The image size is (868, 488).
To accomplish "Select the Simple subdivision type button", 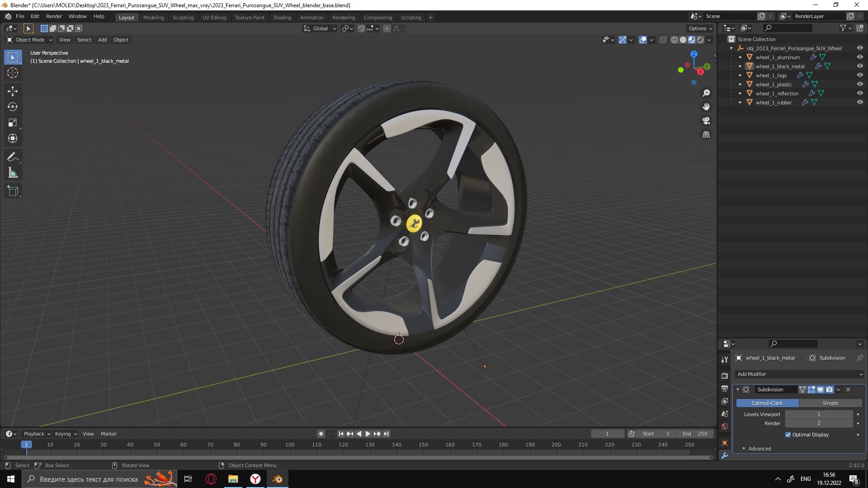I will (x=830, y=403).
